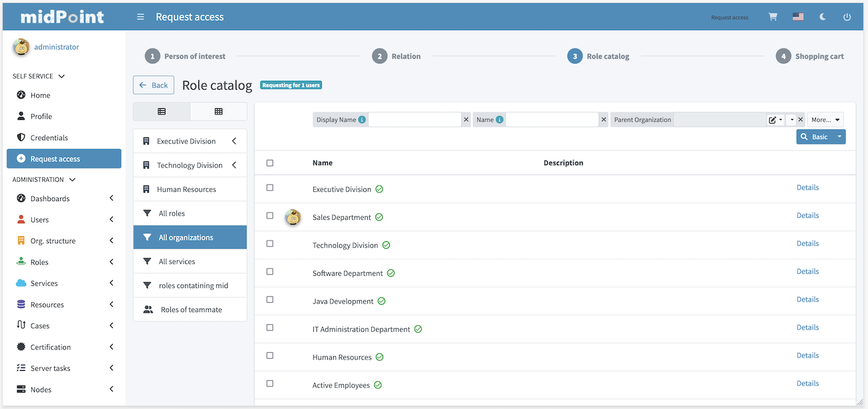Expand the Technology Division tree item
The width and height of the screenshot is (868, 409).
point(235,164)
